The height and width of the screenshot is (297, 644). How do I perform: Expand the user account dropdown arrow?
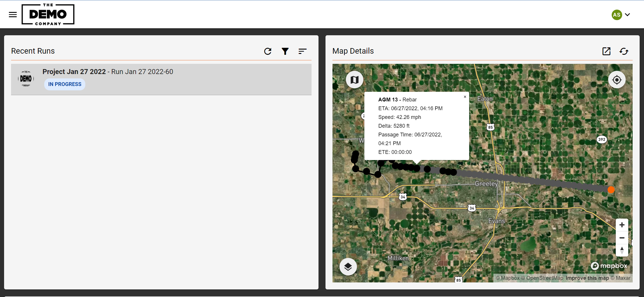click(628, 15)
